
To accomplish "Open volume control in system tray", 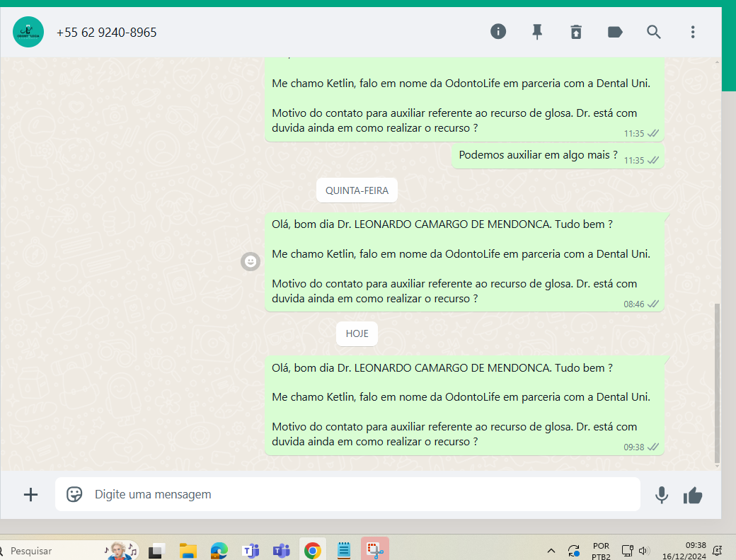I will pos(643,551).
